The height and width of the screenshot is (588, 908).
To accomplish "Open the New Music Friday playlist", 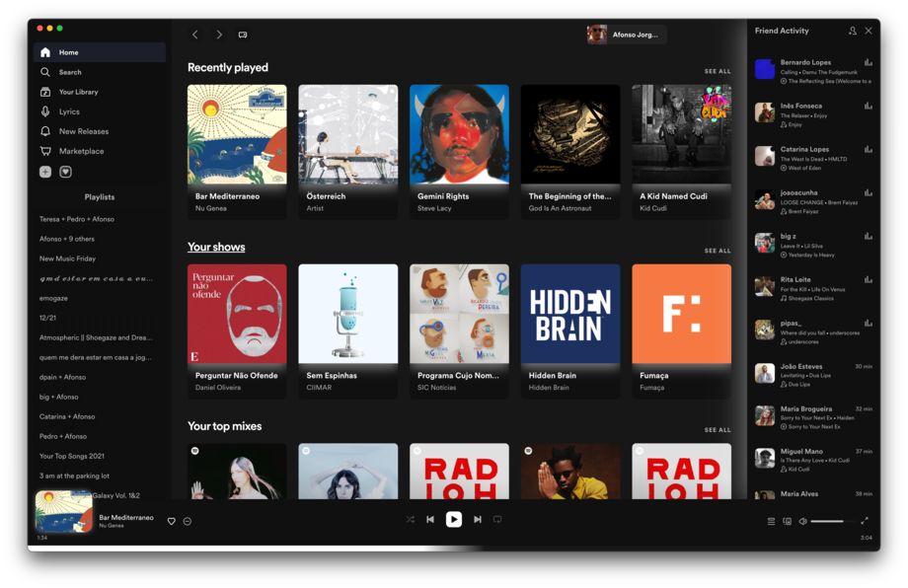I will coord(67,258).
